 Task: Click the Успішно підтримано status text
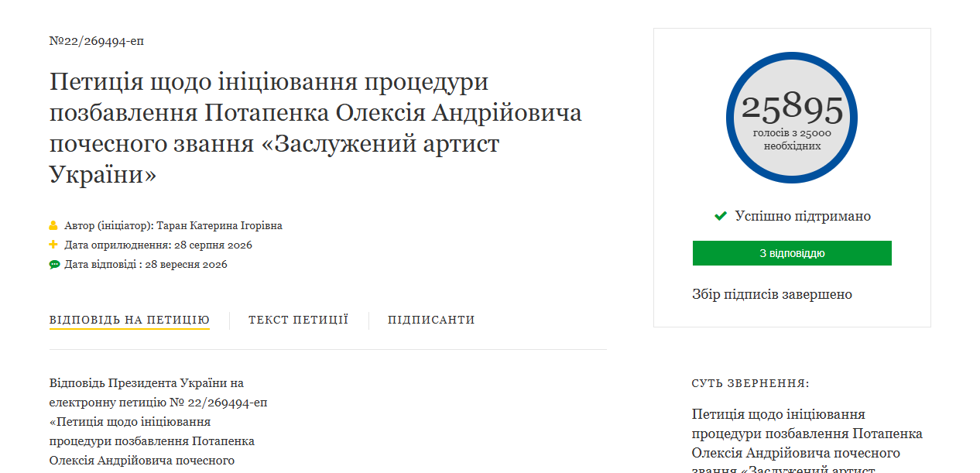tap(803, 216)
